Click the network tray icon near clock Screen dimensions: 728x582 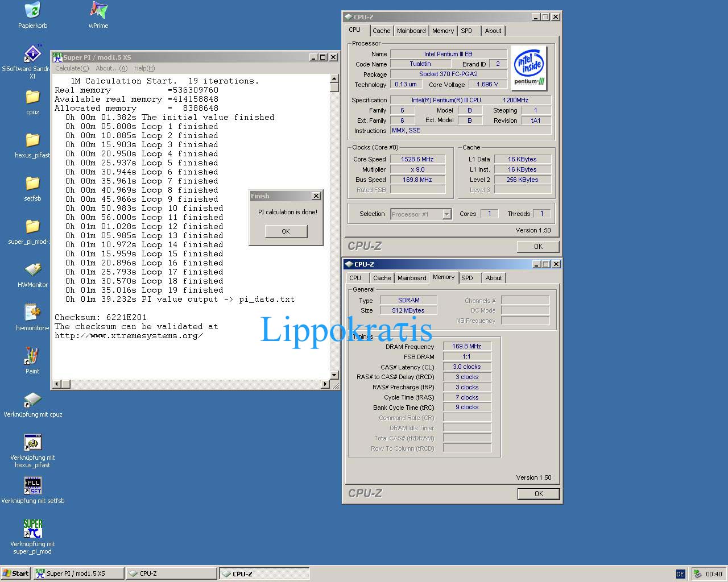[x=697, y=573]
